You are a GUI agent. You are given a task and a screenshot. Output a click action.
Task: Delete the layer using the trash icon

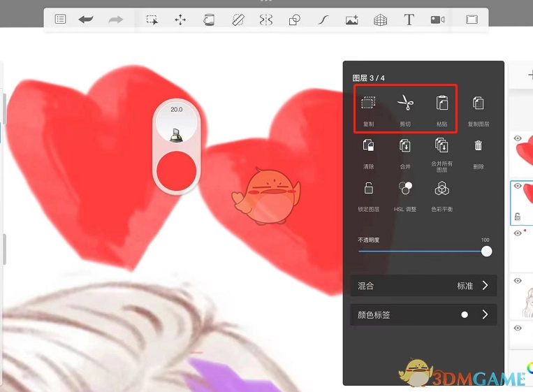pos(478,146)
